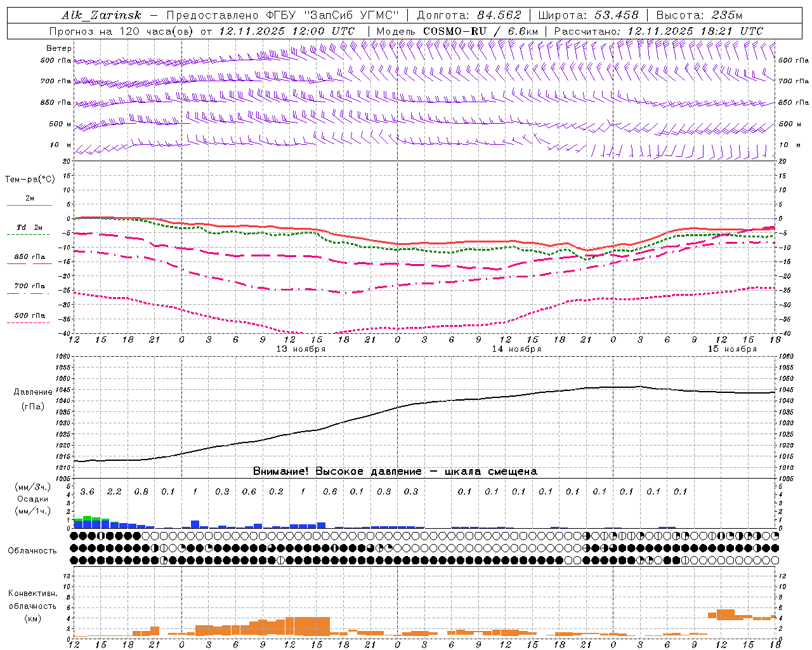Click the 700 гПа temperature legend entry
The width and height of the screenshot is (812, 650).
tap(29, 286)
